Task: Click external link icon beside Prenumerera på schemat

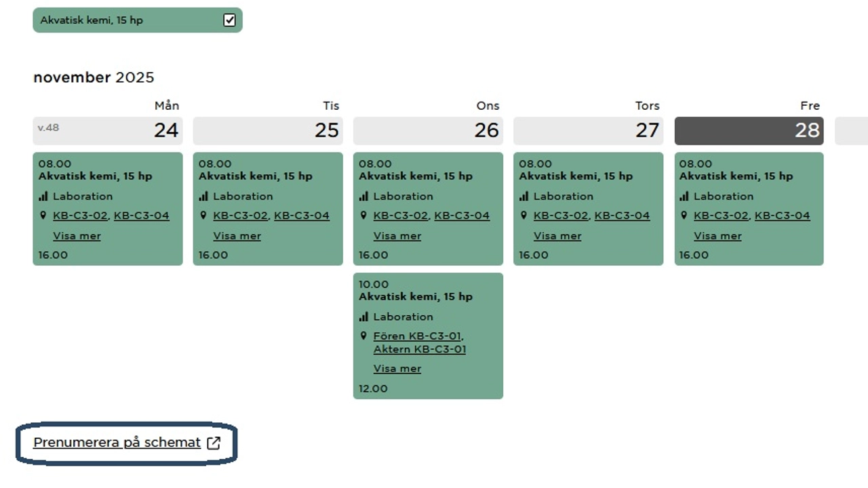Action: (x=214, y=443)
